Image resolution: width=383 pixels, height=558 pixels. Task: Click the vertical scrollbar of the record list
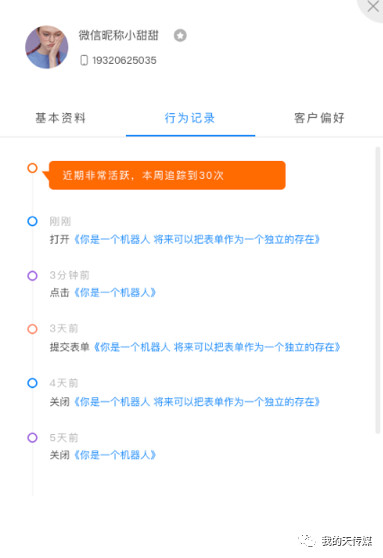(x=378, y=290)
